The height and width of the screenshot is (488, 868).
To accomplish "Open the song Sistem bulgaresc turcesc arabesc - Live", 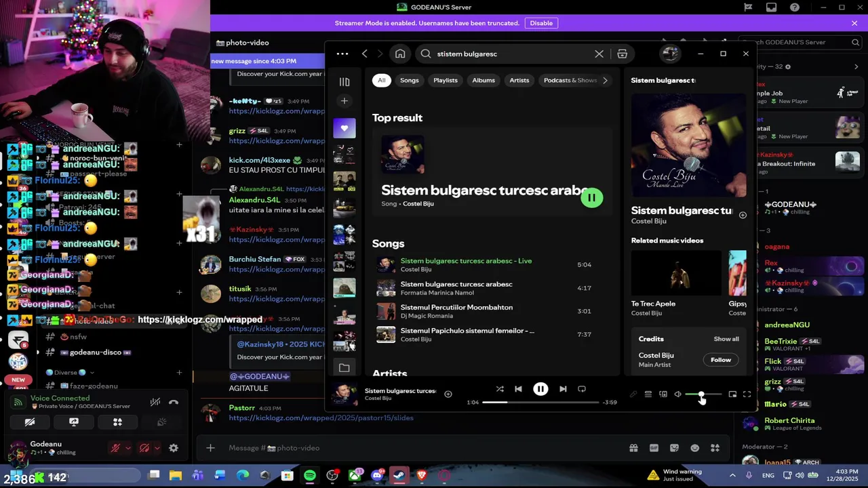I will click(466, 261).
